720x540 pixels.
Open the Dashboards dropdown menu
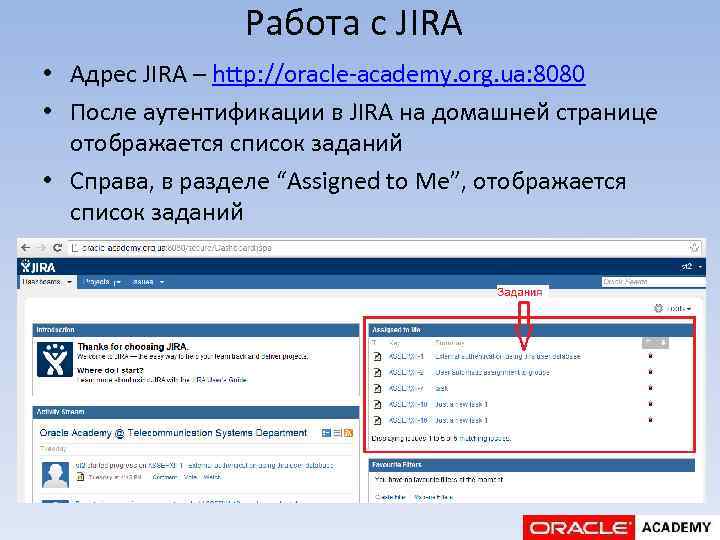coord(47,282)
